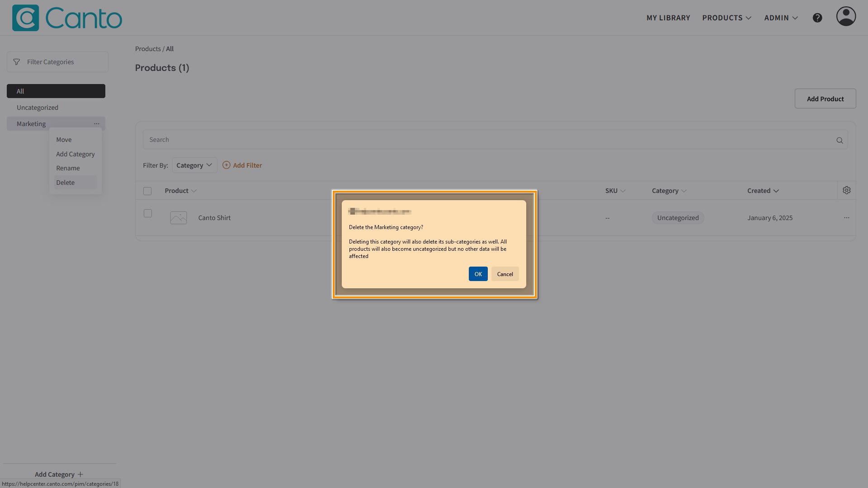Screen dimensions: 868x488
Task: Focus the Filter Categories field
Action: 57,62
